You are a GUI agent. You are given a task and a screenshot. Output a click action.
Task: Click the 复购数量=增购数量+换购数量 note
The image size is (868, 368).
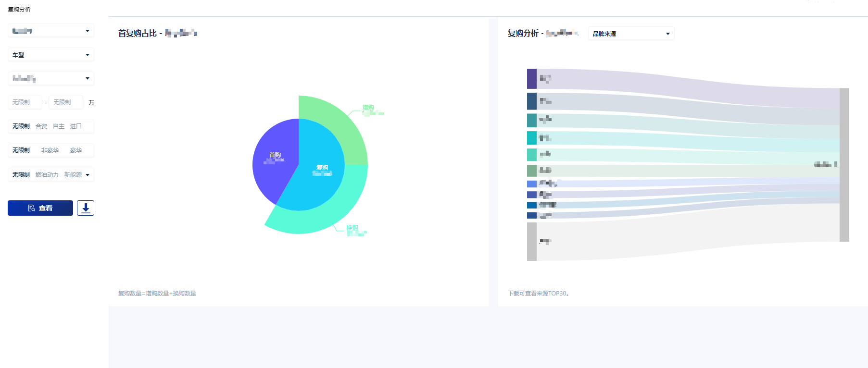tap(157, 294)
